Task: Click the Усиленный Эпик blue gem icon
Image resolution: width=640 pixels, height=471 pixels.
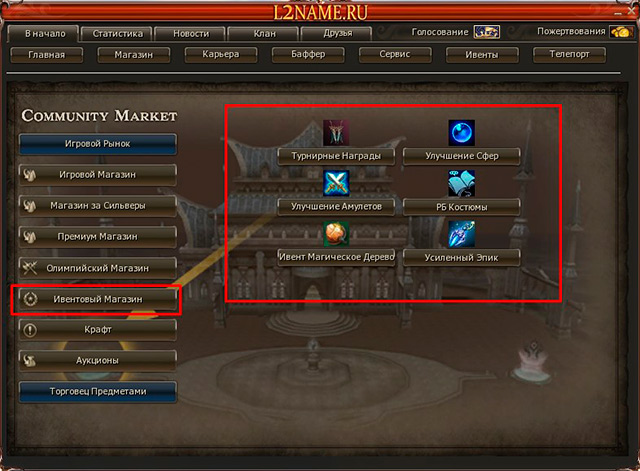Action: 461,234
